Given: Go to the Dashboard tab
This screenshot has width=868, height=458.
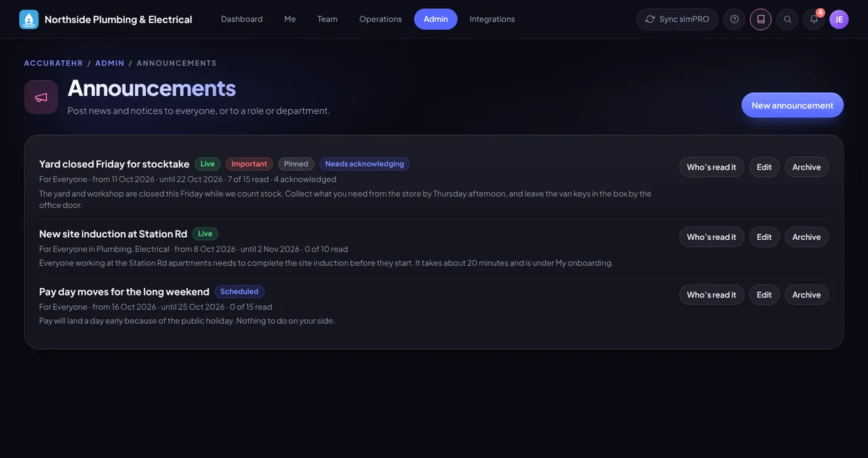Looking at the screenshot, I should pos(242,19).
